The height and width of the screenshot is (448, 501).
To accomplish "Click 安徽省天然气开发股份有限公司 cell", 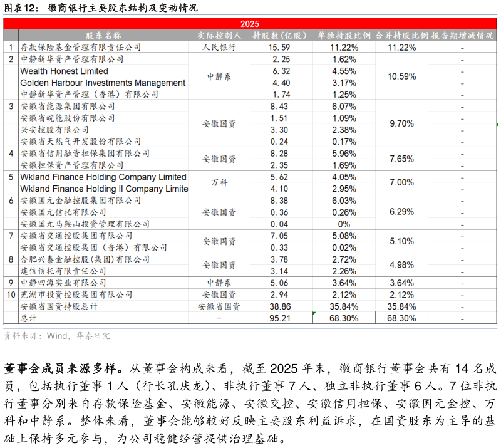I will tap(81, 142).
